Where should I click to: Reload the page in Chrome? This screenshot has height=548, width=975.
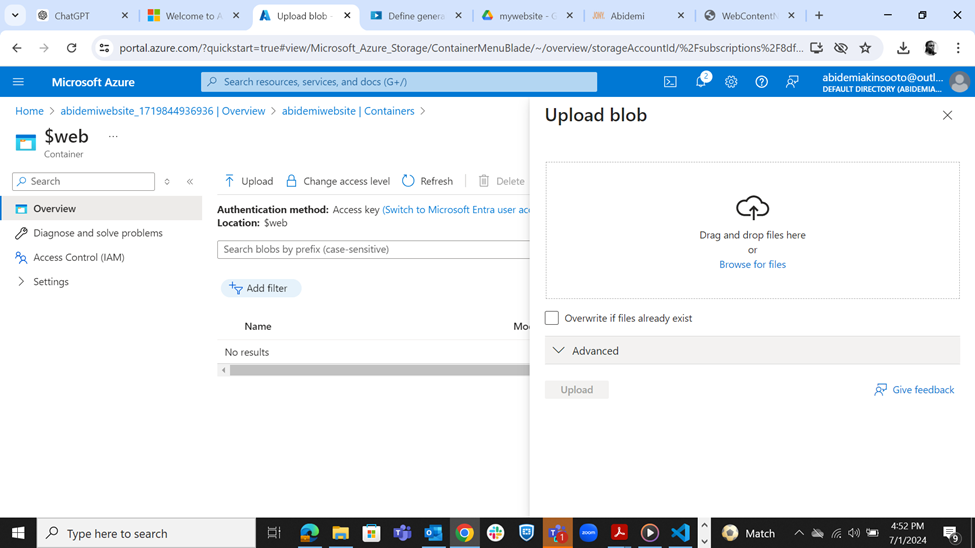(x=72, y=48)
